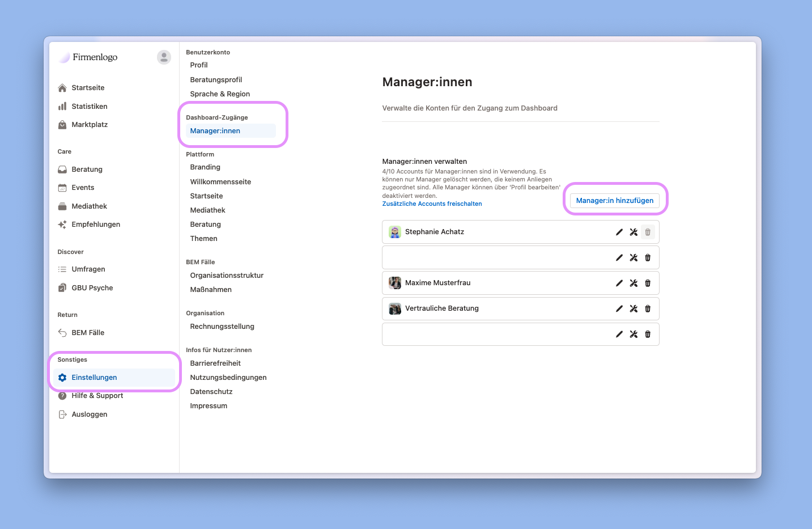This screenshot has width=812, height=529.
Task: Select the Mediathek icon in the sidebar
Action: [62, 206]
